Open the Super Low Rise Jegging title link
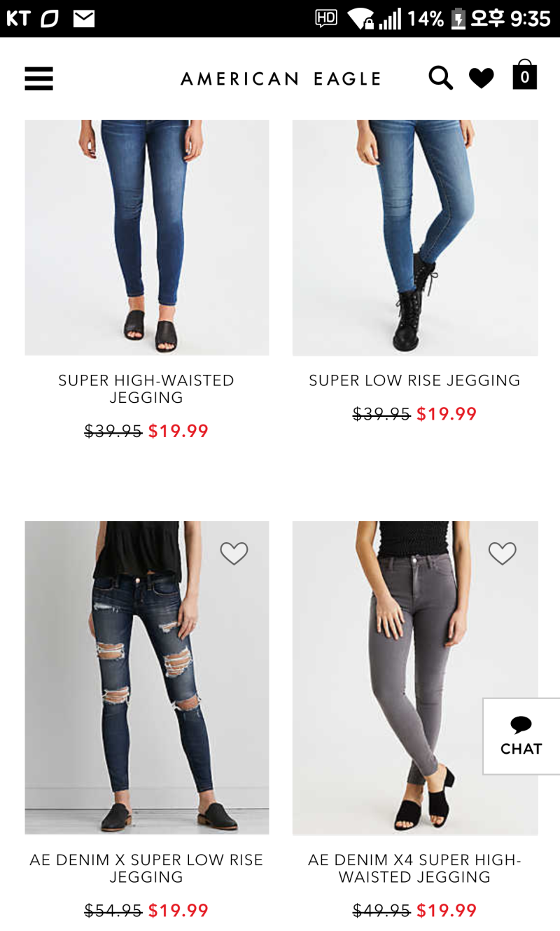Viewport: 560px width, 931px height. tap(414, 380)
